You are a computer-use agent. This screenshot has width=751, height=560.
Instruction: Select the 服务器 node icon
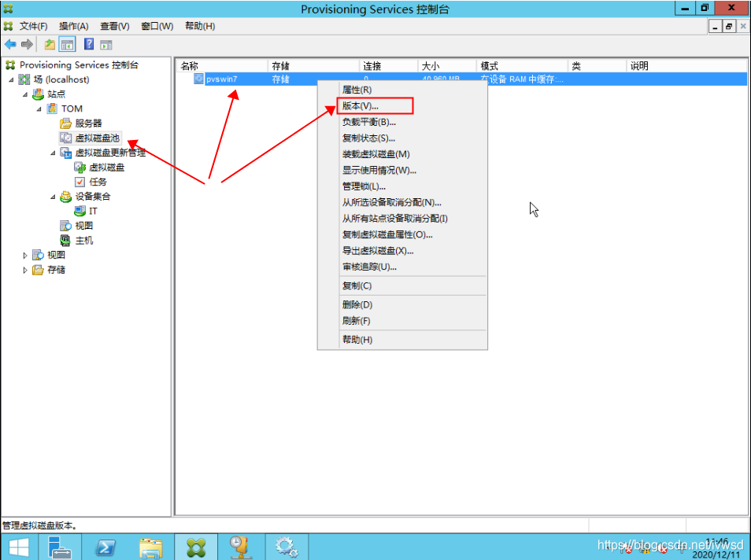(66, 123)
